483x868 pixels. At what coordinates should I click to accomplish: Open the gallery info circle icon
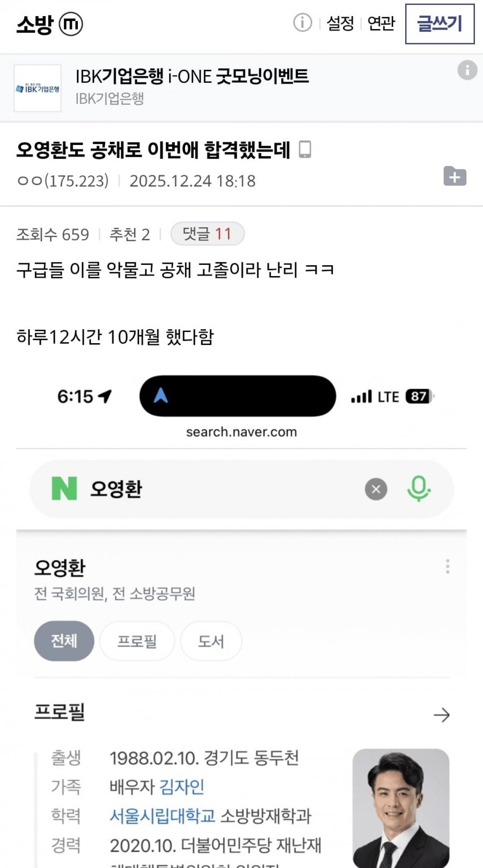pyautogui.click(x=302, y=23)
